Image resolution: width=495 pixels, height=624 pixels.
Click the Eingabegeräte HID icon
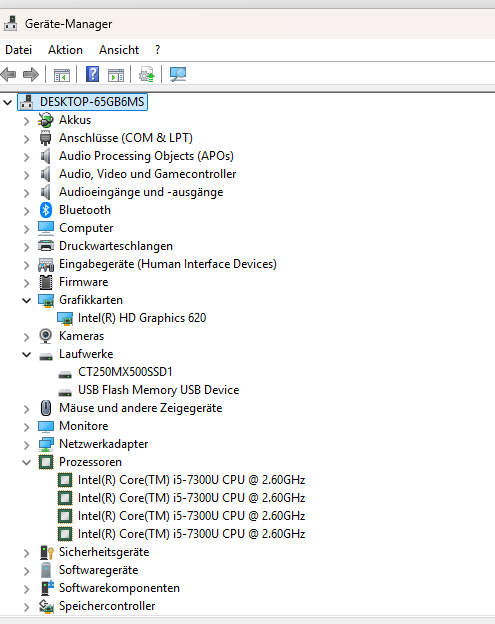pyautogui.click(x=46, y=264)
